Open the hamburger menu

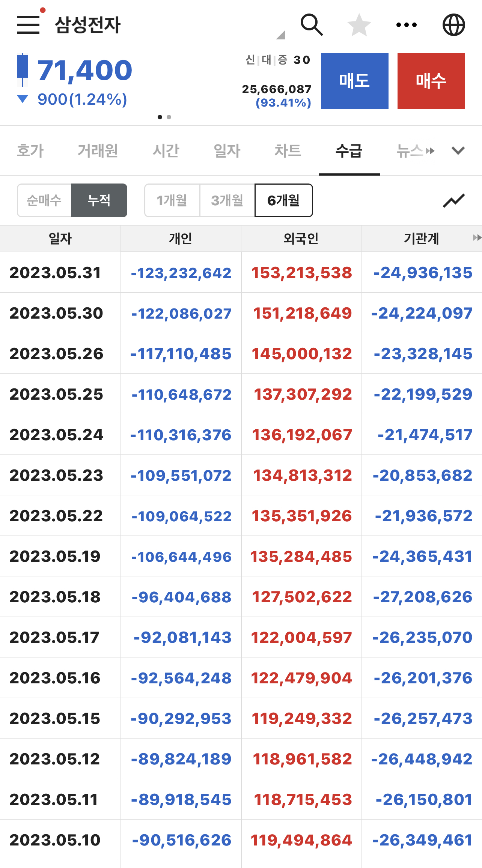click(28, 25)
